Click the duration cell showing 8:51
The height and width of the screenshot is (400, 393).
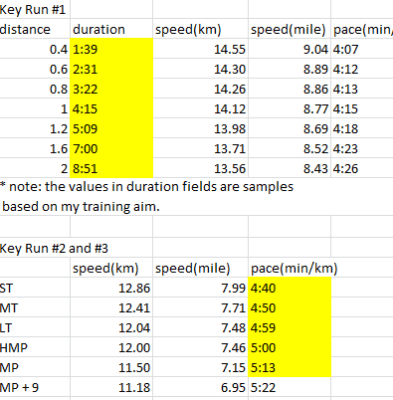point(111,168)
